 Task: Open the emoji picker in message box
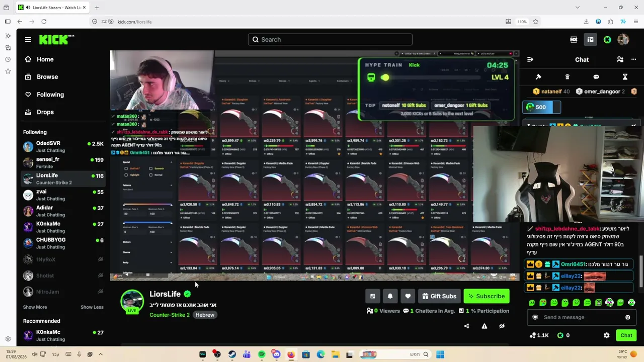(x=627, y=317)
